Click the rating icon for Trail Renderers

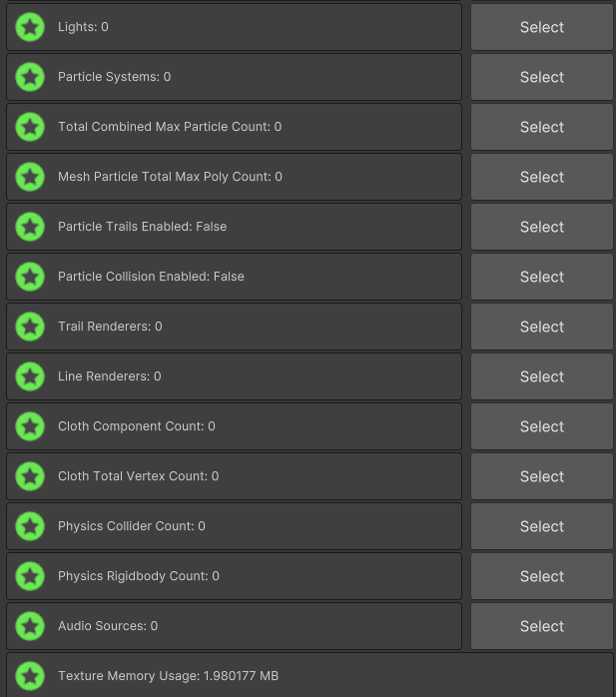(31, 327)
